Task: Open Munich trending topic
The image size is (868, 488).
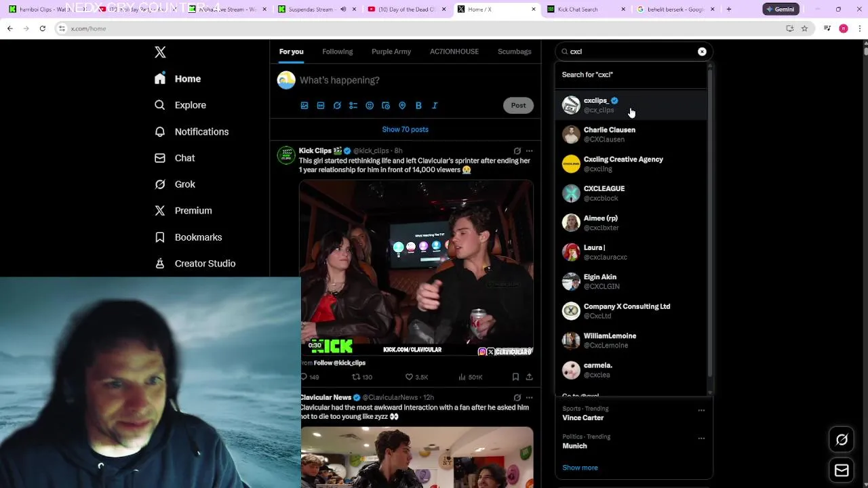Action: pyautogui.click(x=574, y=446)
